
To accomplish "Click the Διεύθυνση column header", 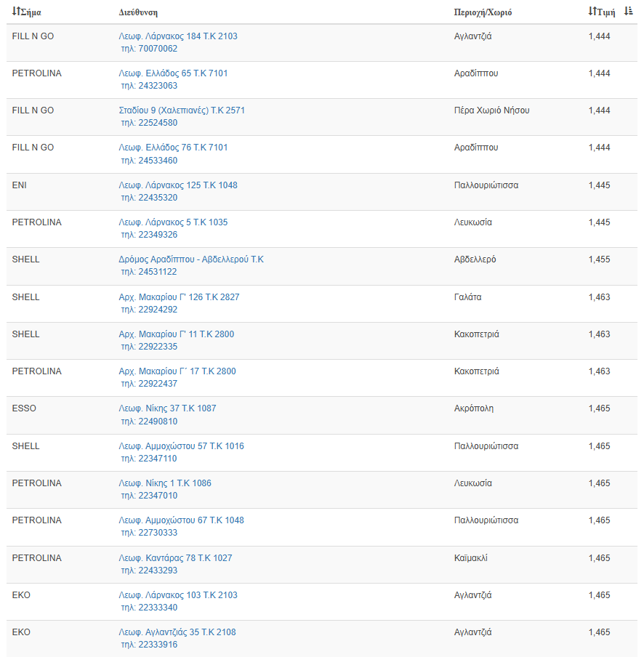I will 138,12.
